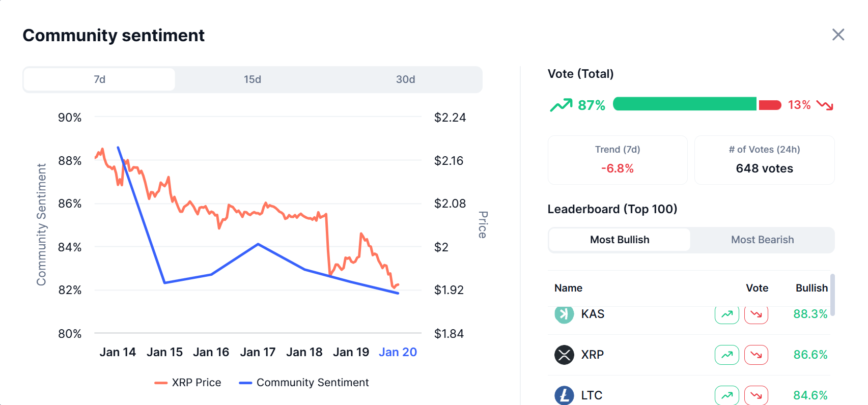The height and width of the screenshot is (405, 868).
Task: Click the XRP coin logo
Action: (x=564, y=355)
